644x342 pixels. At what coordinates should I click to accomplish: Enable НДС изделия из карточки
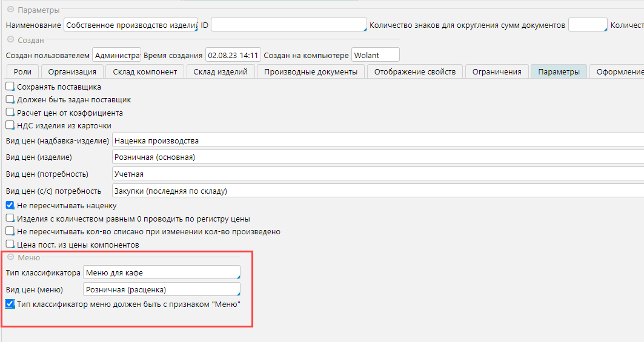point(10,125)
